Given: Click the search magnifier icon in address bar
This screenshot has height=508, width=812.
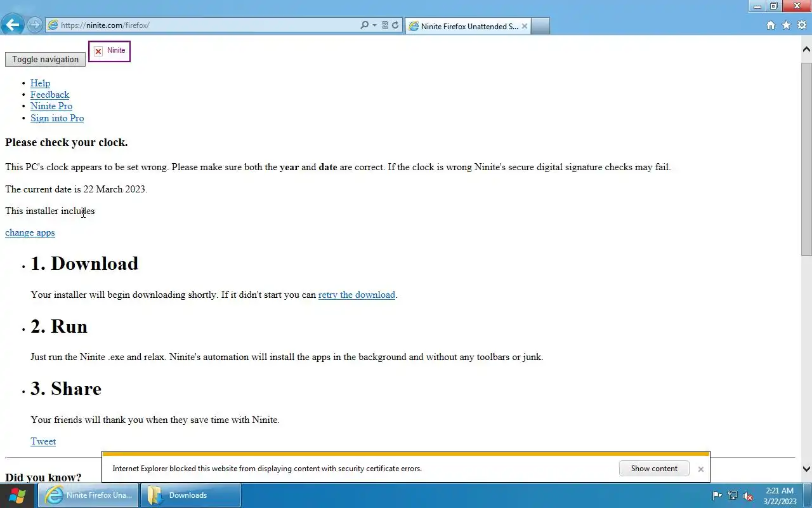Looking at the screenshot, I should [364, 25].
